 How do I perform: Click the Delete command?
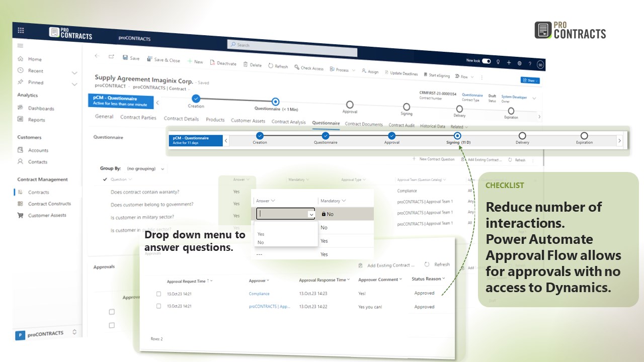tap(253, 64)
